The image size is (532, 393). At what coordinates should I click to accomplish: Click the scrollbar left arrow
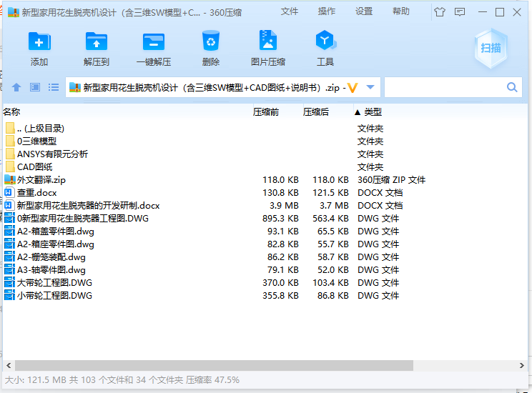point(9,366)
